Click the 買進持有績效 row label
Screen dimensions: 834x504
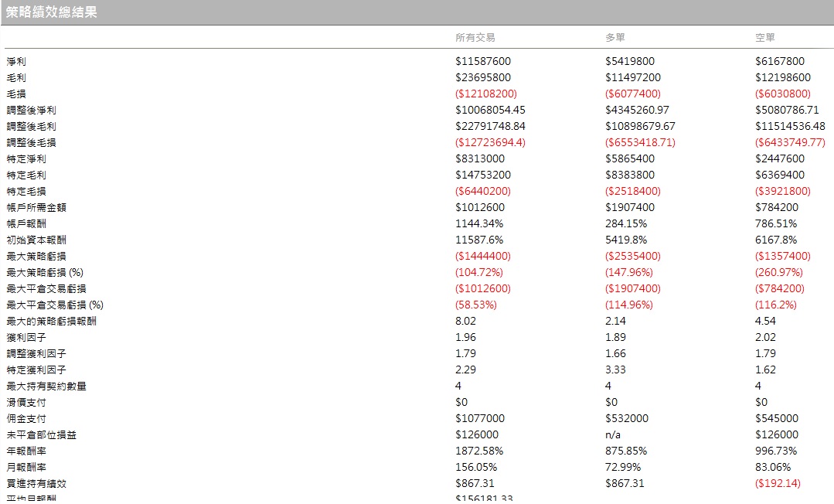click(36, 484)
